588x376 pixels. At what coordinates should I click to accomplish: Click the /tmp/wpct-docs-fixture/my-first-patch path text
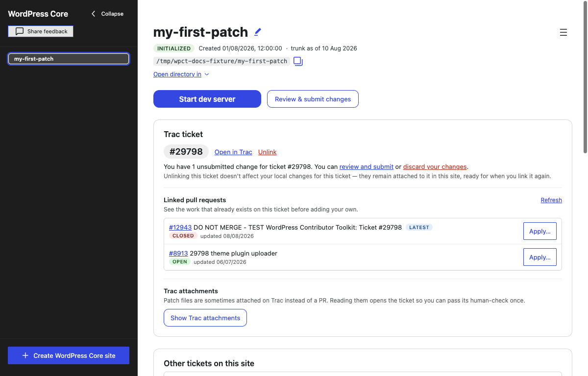pyautogui.click(x=221, y=61)
